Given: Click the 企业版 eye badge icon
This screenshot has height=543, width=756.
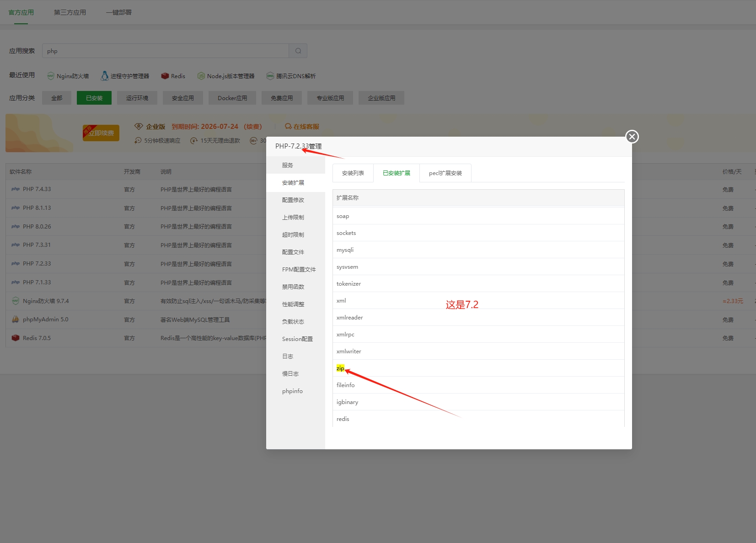Looking at the screenshot, I should pos(139,126).
